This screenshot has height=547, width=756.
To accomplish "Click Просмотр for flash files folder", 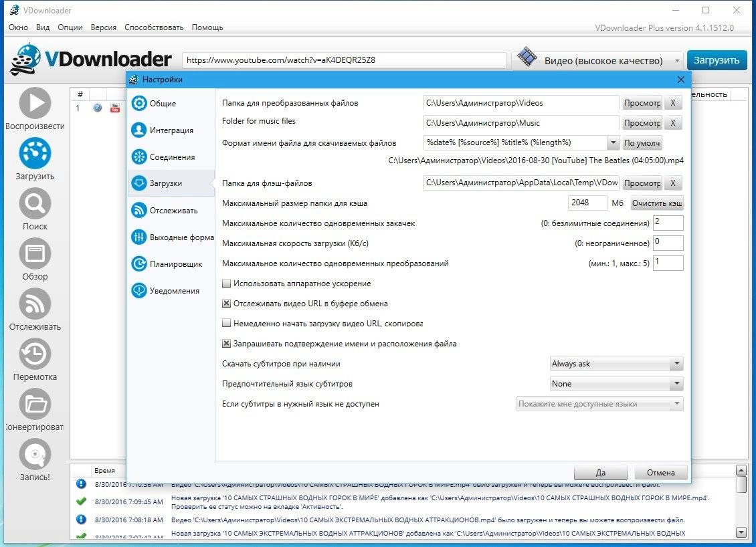I will [x=642, y=183].
